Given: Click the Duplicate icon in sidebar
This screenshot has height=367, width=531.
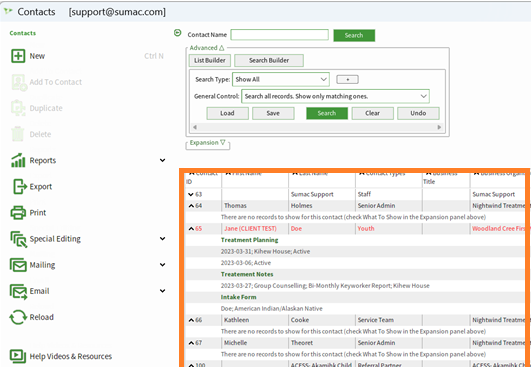Looking at the screenshot, I should 18,108.
